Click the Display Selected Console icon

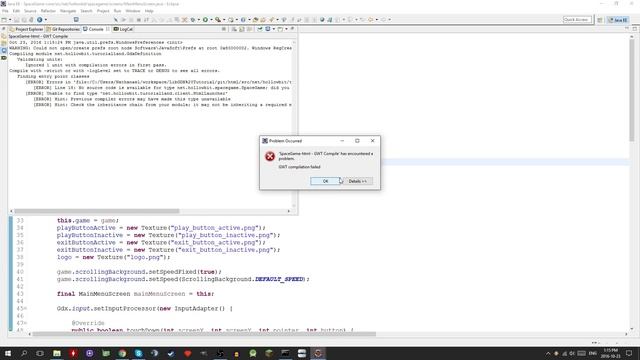pyautogui.click(x=268, y=29)
